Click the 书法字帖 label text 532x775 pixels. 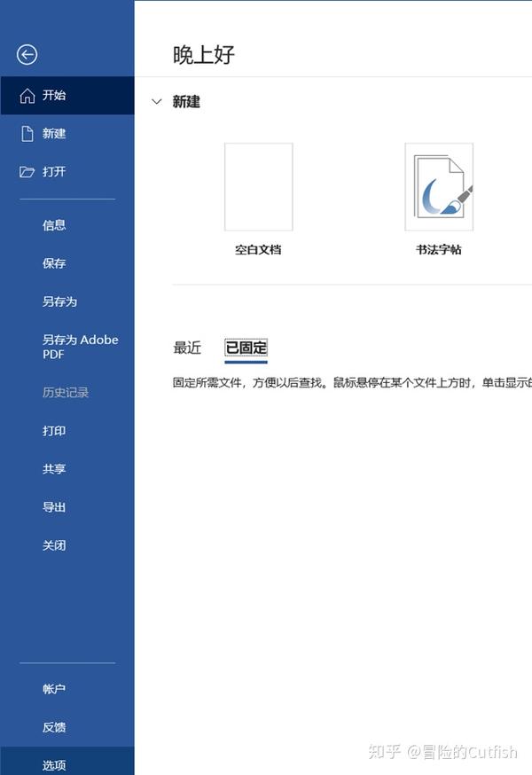pyautogui.click(x=439, y=250)
